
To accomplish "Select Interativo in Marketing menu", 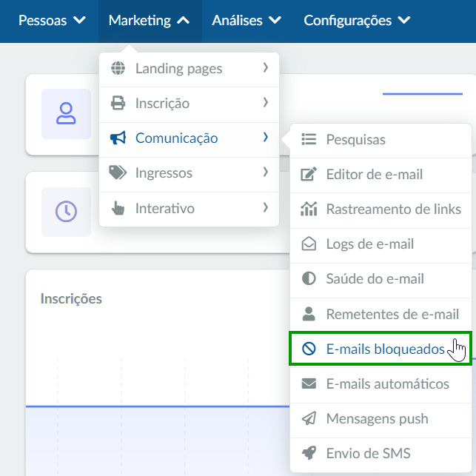I will click(x=189, y=209).
